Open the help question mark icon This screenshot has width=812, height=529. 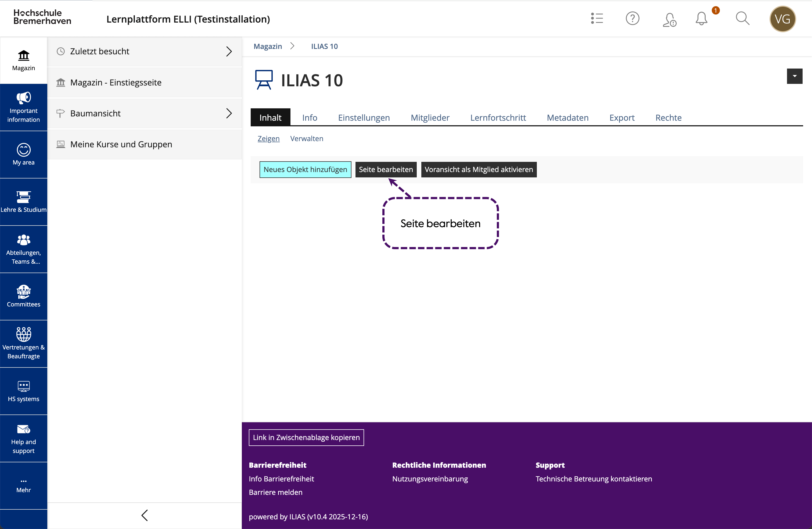click(x=632, y=19)
